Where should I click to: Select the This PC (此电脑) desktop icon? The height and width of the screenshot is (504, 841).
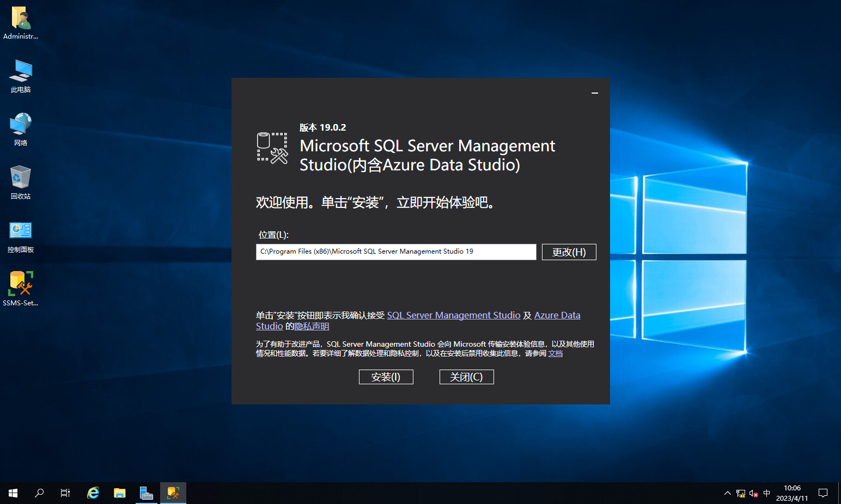(x=21, y=76)
